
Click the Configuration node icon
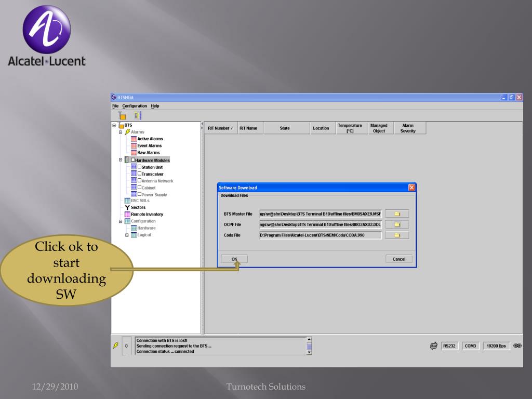pos(127,221)
